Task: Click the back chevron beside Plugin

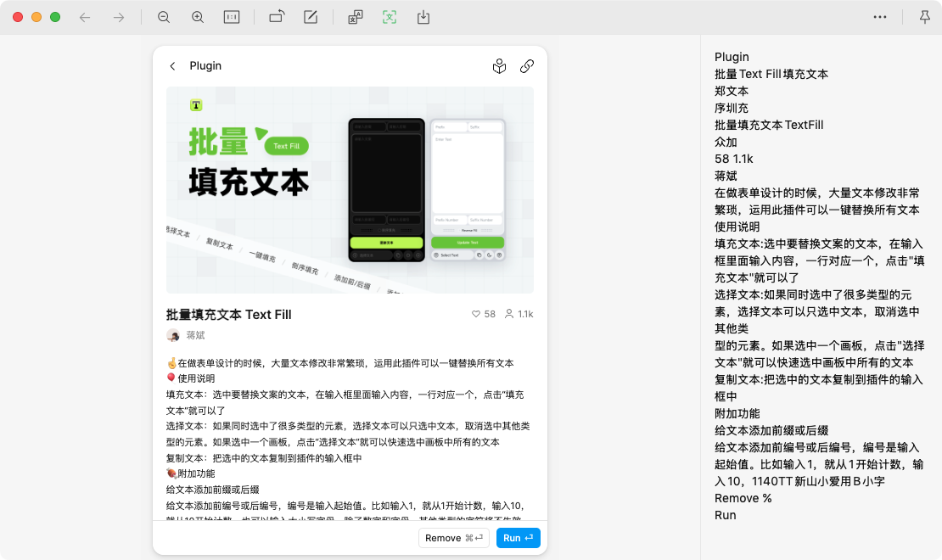Action: point(172,66)
